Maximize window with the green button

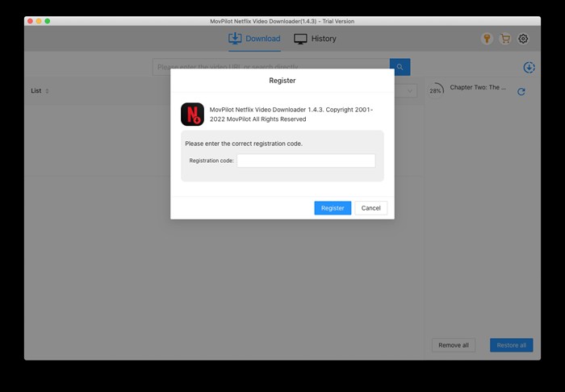click(x=47, y=21)
